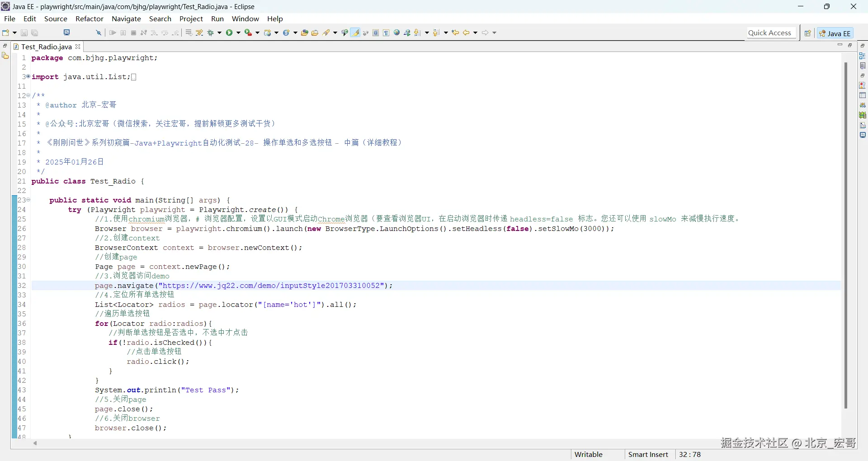Open the Run configurations dropdown arrow
The height and width of the screenshot is (461, 868).
coord(238,33)
